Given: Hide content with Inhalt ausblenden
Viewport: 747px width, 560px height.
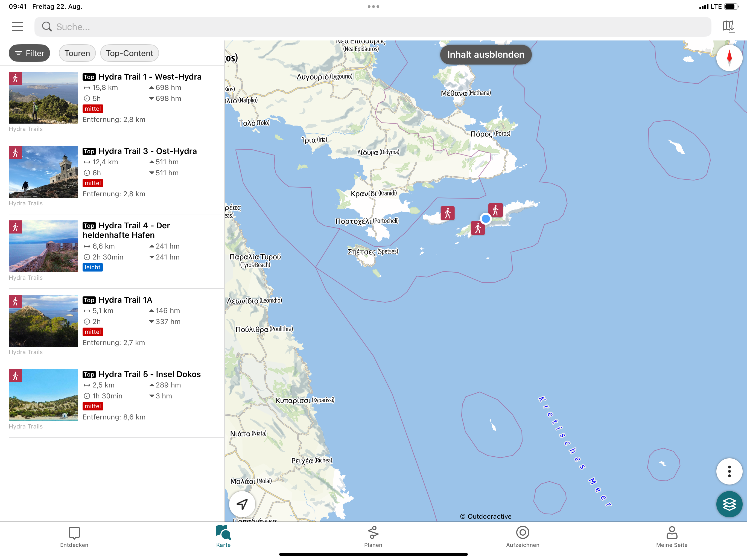Looking at the screenshot, I should tap(485, 55).
